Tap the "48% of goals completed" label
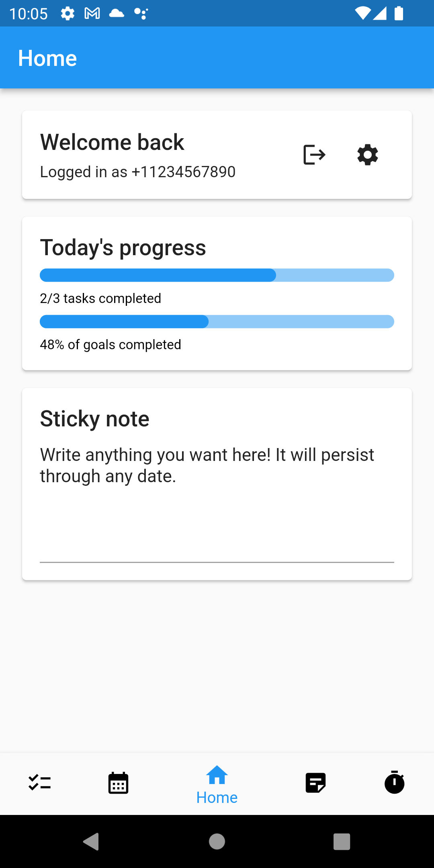 tap(111, 345)
